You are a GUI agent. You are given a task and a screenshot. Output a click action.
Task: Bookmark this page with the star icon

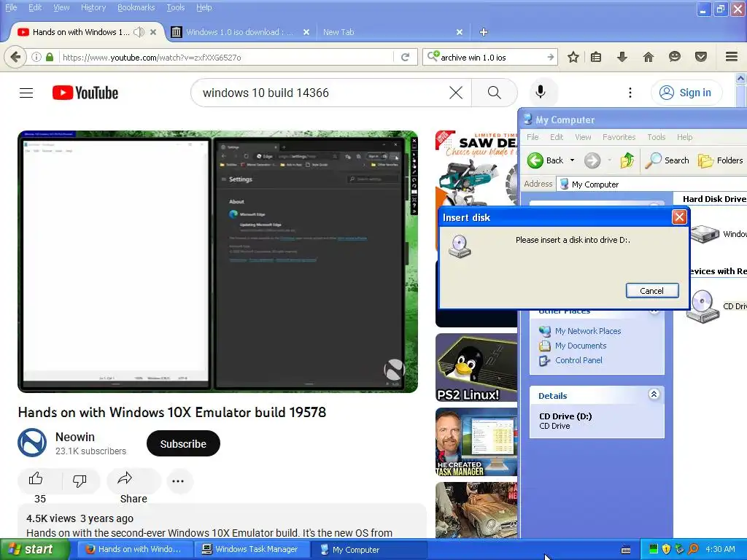click(573, 57)
